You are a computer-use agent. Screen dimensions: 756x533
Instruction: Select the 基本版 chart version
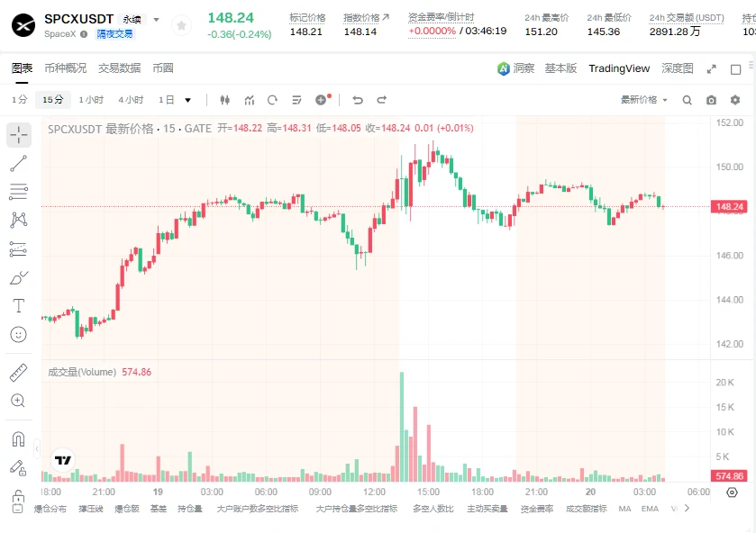tap(560, 68)
